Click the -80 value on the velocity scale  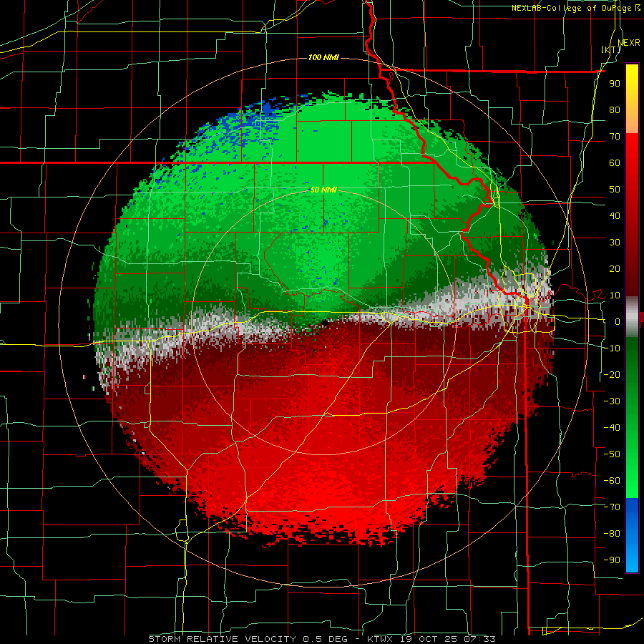(612, 534)
